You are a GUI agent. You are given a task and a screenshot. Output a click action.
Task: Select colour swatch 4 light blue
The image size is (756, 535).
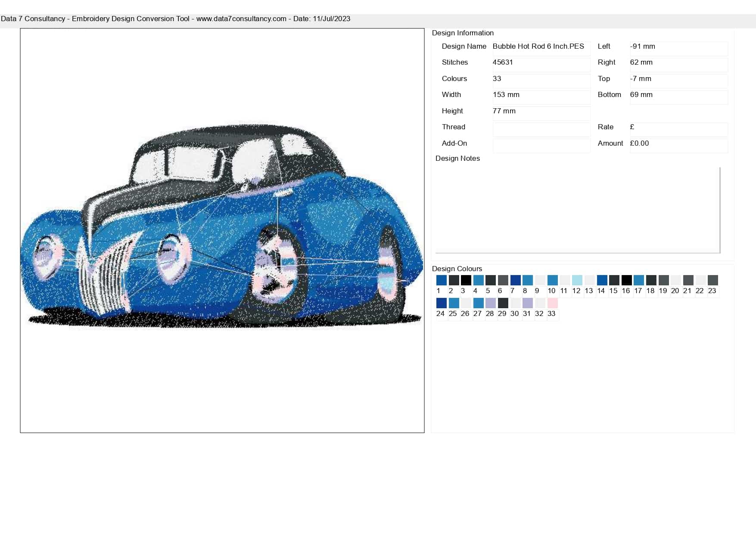tap(478, 280)
